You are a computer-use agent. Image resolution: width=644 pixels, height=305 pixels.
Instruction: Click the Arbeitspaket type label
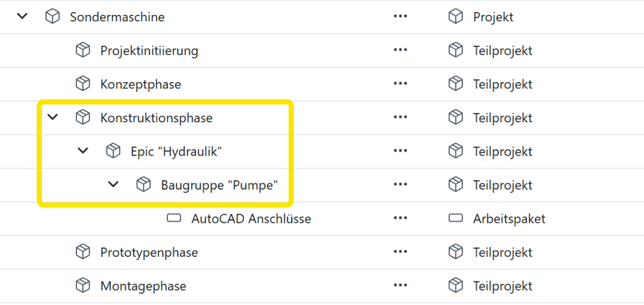pyautogui.click(x=509, y=219)
